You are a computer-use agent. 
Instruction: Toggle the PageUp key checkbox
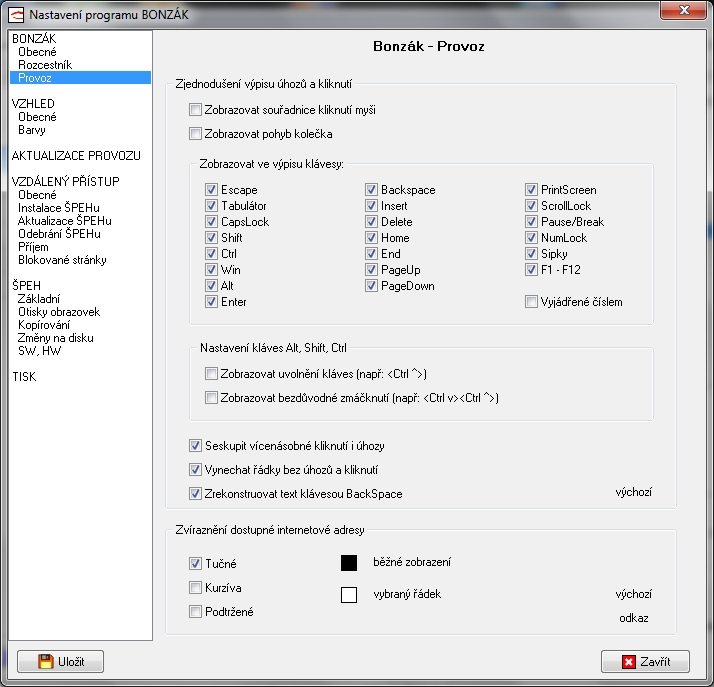[x=372, y=270]
